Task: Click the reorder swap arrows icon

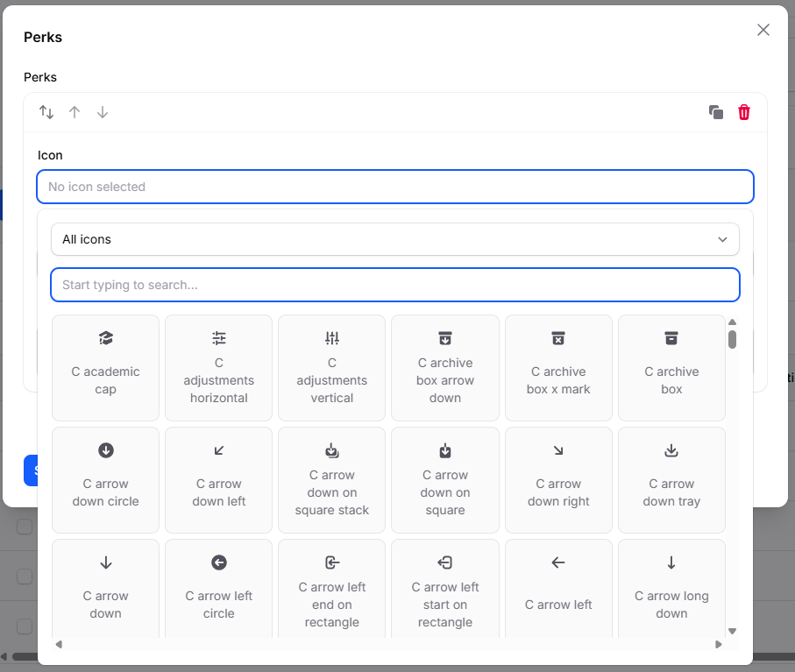Action: [x=46, y=112]
